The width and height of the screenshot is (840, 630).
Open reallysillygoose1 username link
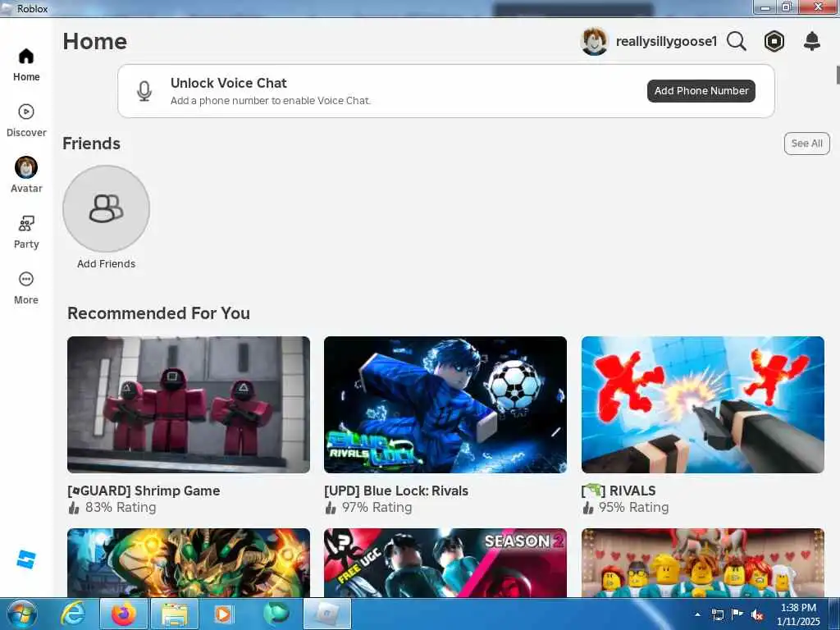click(x=666, y=41)
